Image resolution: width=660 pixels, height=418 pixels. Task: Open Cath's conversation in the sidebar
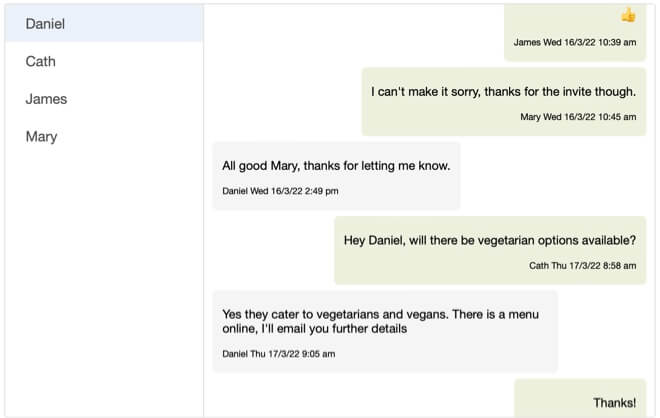point(104,61)
